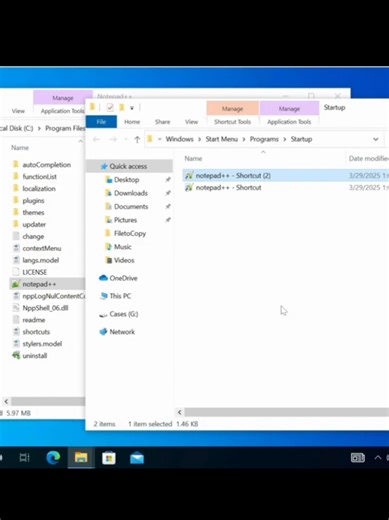Click the Network icon in sidebar

pyautogui.click(x=103, y=332)
